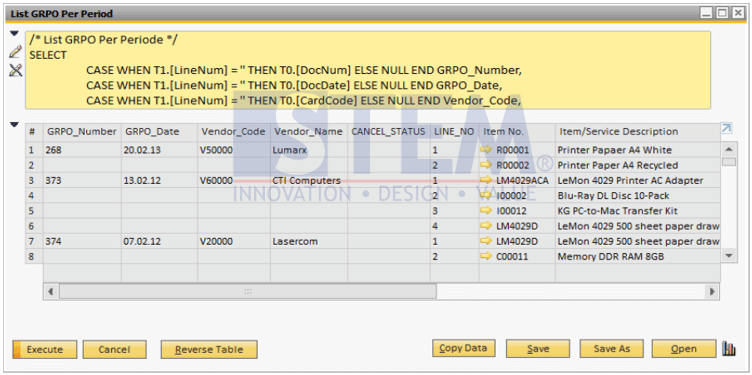Open link arrow for item R00001
Viewport: 752px width, 375px height.
click(486, 150)
